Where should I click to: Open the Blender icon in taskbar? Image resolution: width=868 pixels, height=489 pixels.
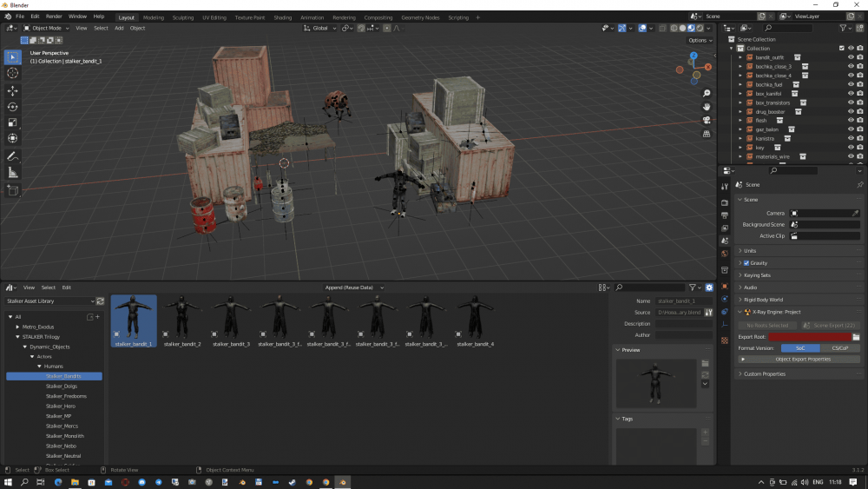(343, 482)
